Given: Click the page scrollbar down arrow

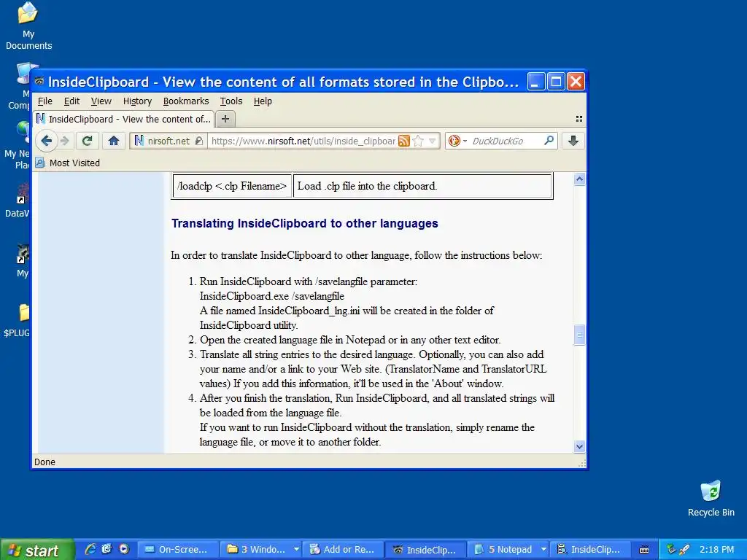Looking at the screenshot, I should tap(579, 446).
